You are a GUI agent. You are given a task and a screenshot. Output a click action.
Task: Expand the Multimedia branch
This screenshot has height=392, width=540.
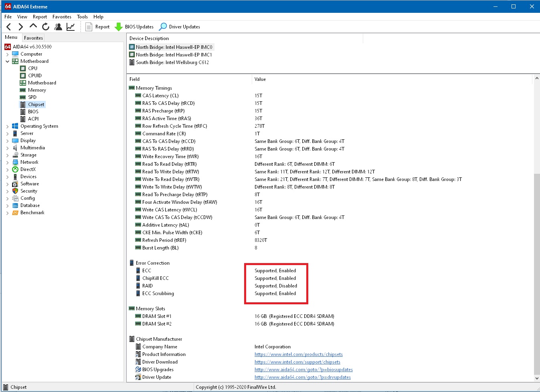(7, 148)
